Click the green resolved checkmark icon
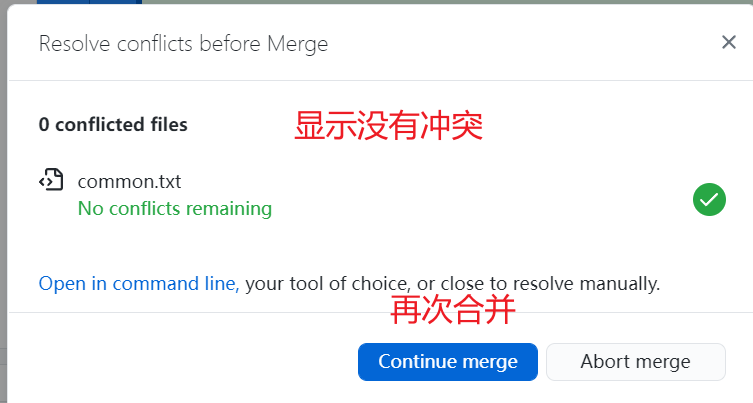This screenshot has height=403, width=753. point(709,199)
